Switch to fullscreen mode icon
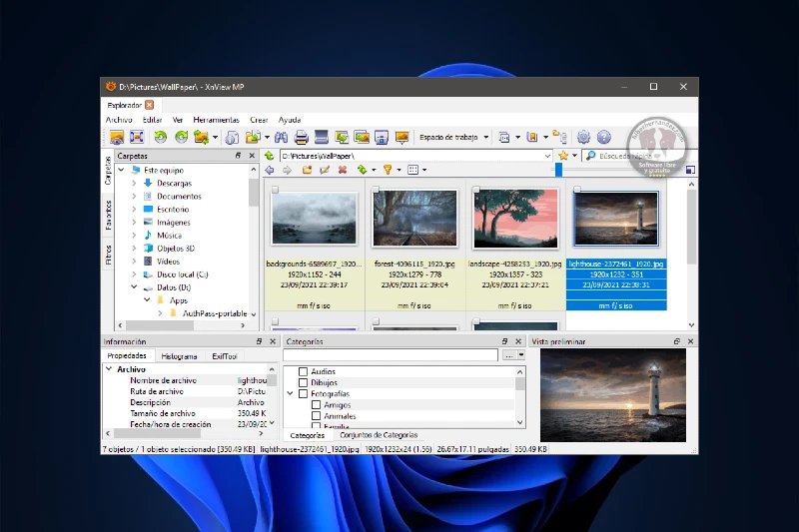Screen dimensions: 799x532 click(x=137, y=137)
